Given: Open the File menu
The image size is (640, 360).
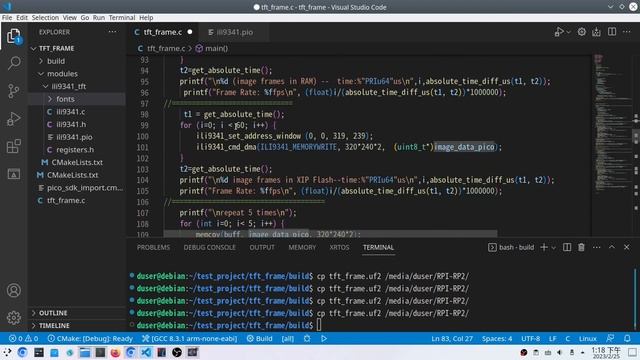Looking at the screenshot, I should coord(7,18).
